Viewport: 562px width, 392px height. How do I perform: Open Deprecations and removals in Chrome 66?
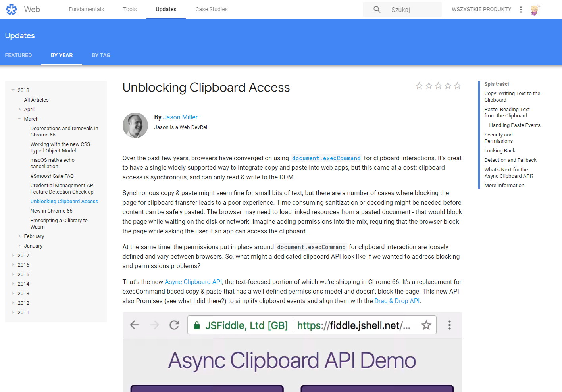(x=64, y=131)
